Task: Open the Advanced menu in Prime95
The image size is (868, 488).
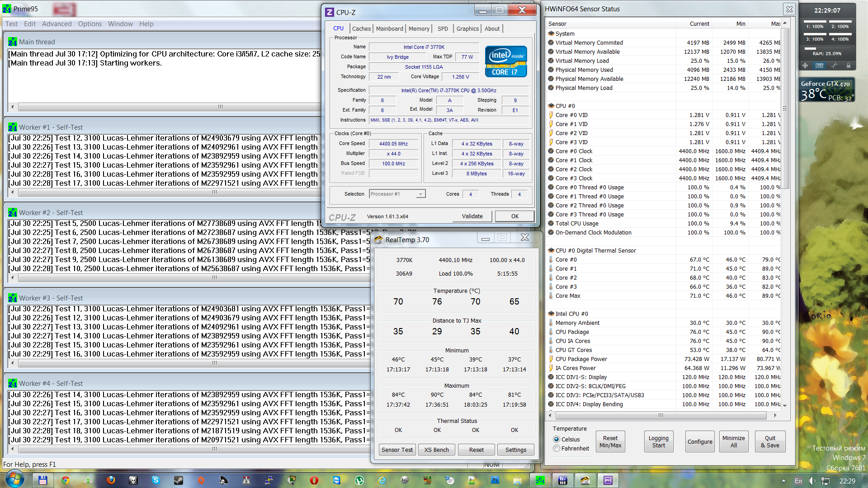Action: (57, 24)
